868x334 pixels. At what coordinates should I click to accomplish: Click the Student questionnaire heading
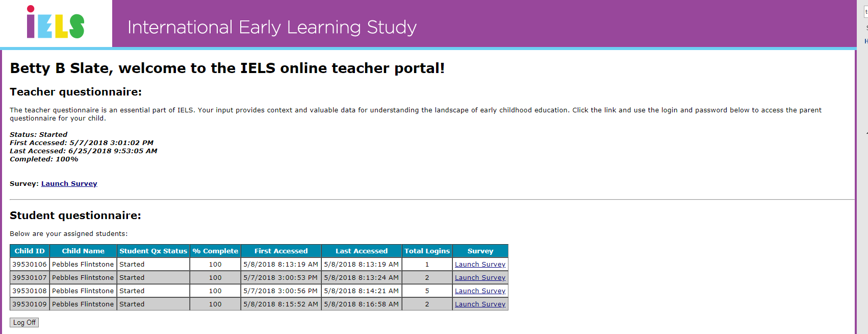click(75, 216)
